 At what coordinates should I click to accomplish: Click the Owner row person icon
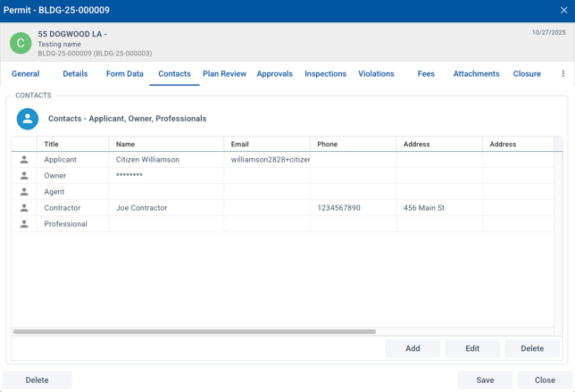click(x=24, y=176)
